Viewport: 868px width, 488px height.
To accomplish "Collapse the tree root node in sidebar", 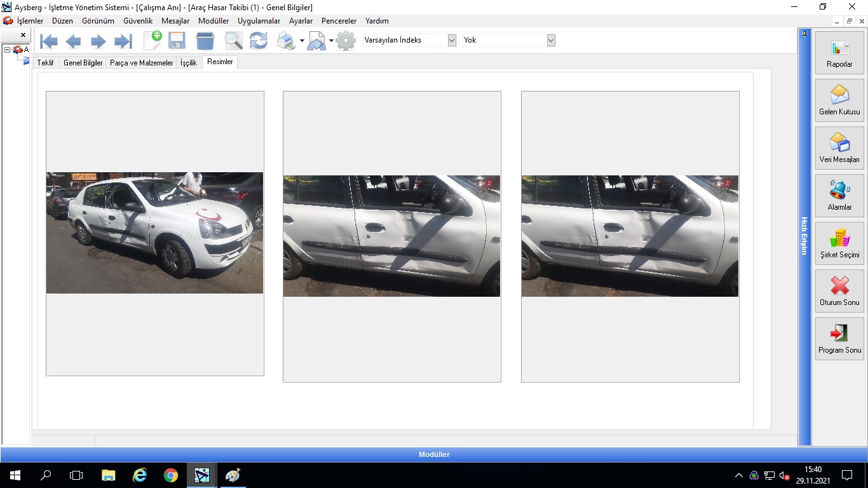I will point(7,50).
